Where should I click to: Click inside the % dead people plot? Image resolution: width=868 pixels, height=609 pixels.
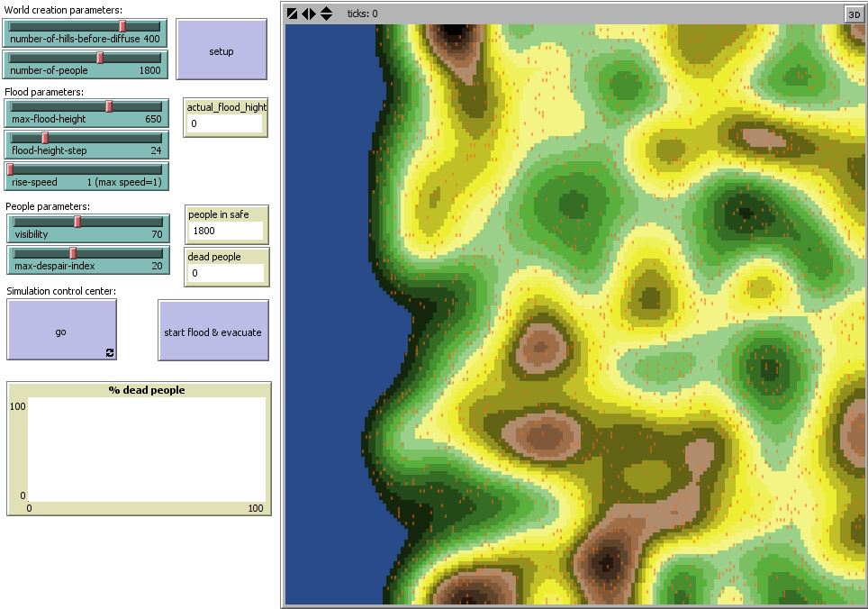147,449
